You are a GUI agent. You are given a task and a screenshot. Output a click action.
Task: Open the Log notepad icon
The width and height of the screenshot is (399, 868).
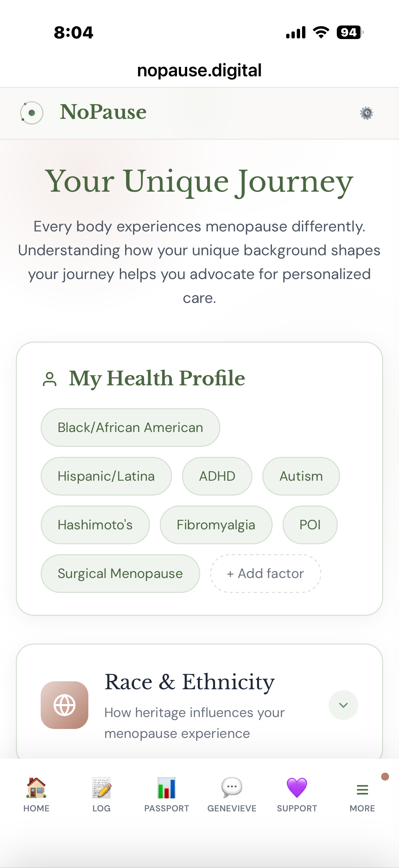[x=101, y=788]
